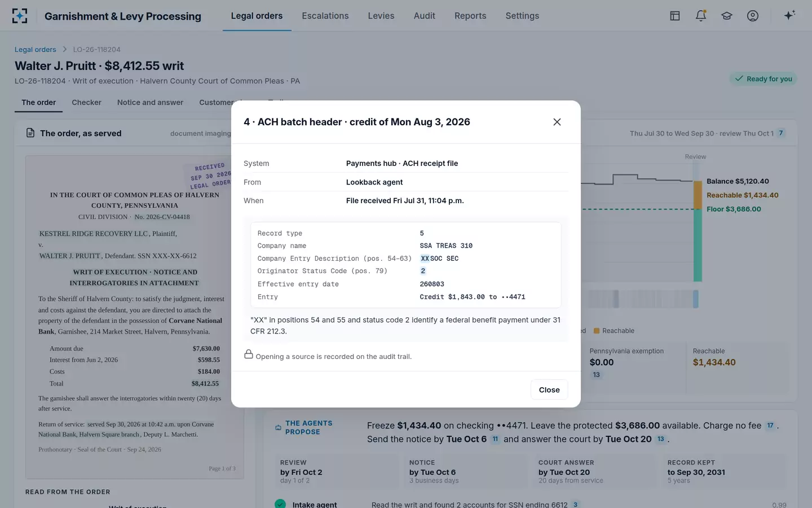
Task: Open citation 13 under Pennsylvania exemption
Action: point(597,375)
